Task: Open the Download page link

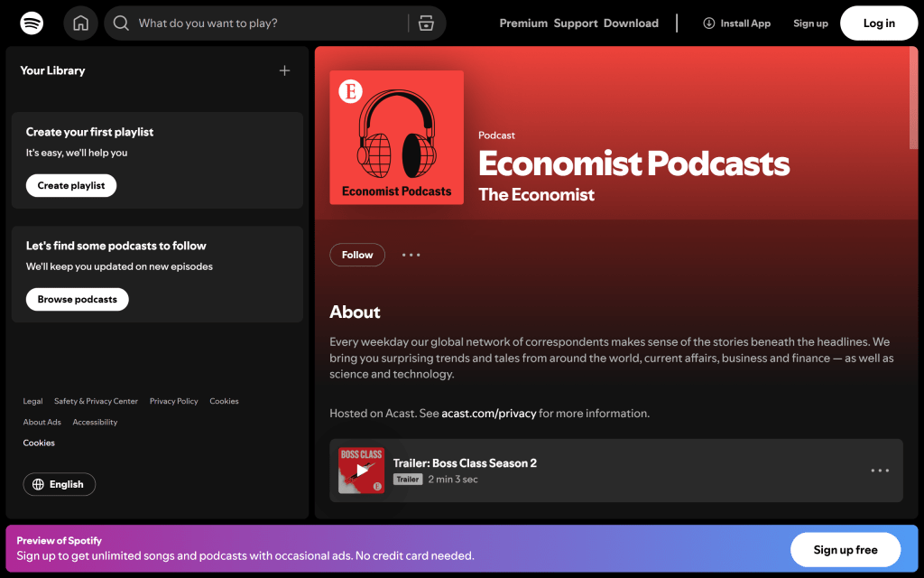Action: (x=631, y=23)
